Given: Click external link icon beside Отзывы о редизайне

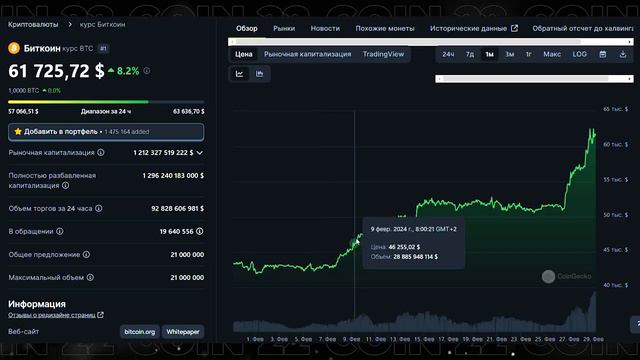Looking at the screenshot, I should 100,315.
